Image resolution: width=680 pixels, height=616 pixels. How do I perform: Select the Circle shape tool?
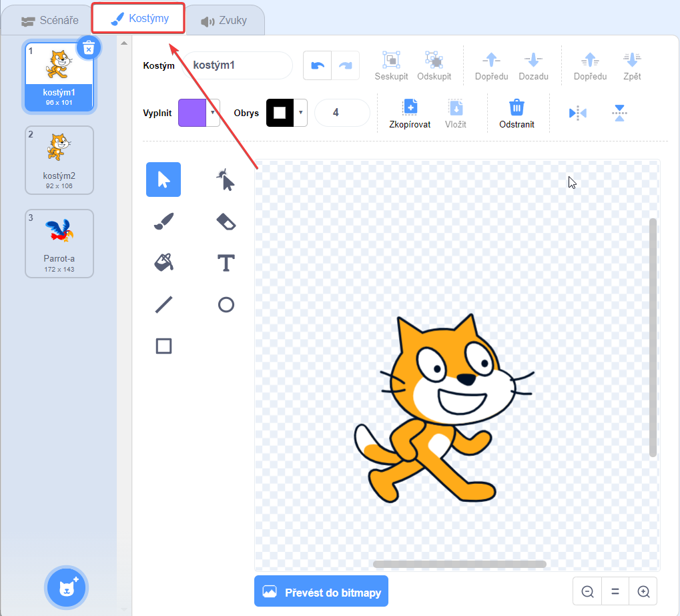pyautogui.click(x=226, y=304)
